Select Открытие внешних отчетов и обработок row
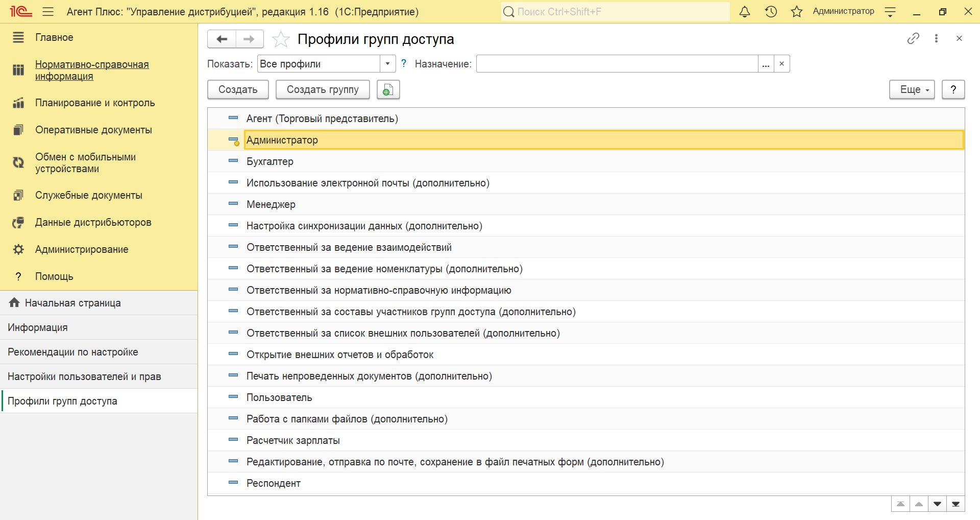 (586, 354)
